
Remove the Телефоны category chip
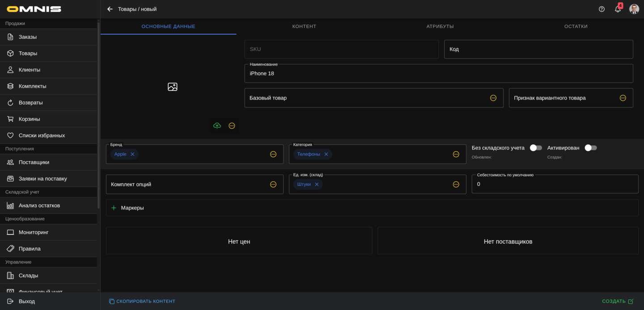coord(326,154)
